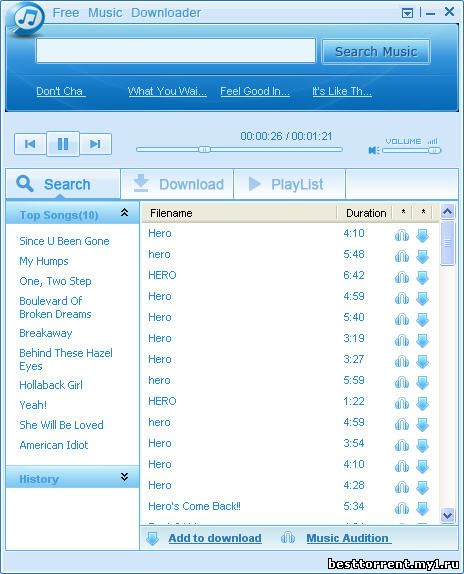The image size is (464, 574).
Task: Switch to the Download tab
Action: coord(177,184)
